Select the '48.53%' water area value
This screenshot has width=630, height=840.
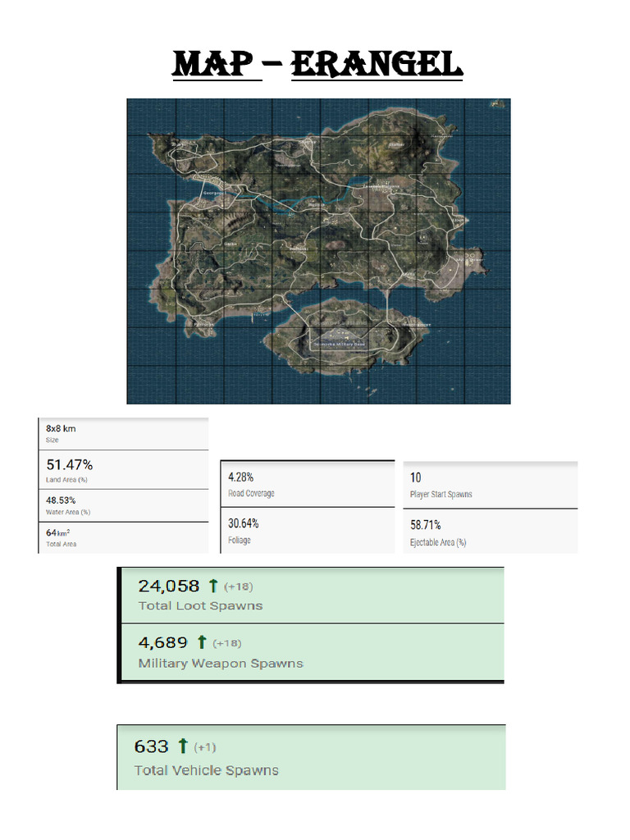(x=61, y=500)
